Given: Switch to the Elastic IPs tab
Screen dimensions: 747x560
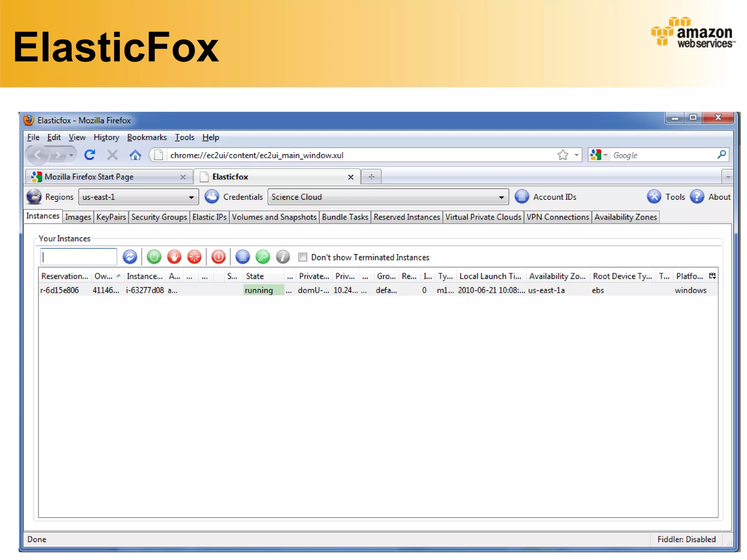Looking at the screenshot, I should coord(209,217).
